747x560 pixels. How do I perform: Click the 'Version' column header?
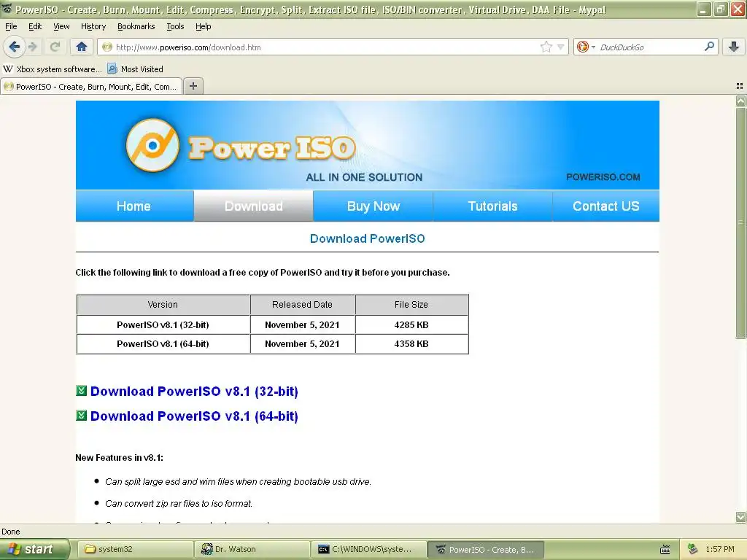tap(163, 305)
